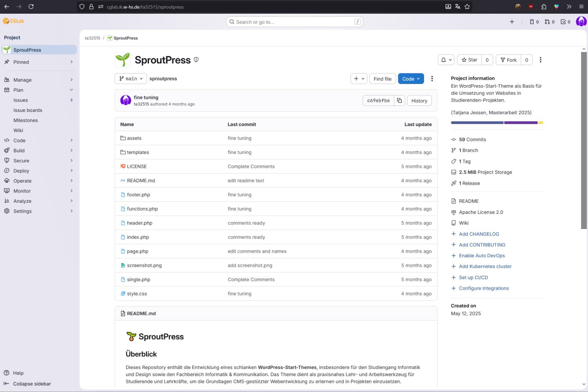Open the blue Code dropdown
Screen dimensions: 588x392
[x=410, y=79]
